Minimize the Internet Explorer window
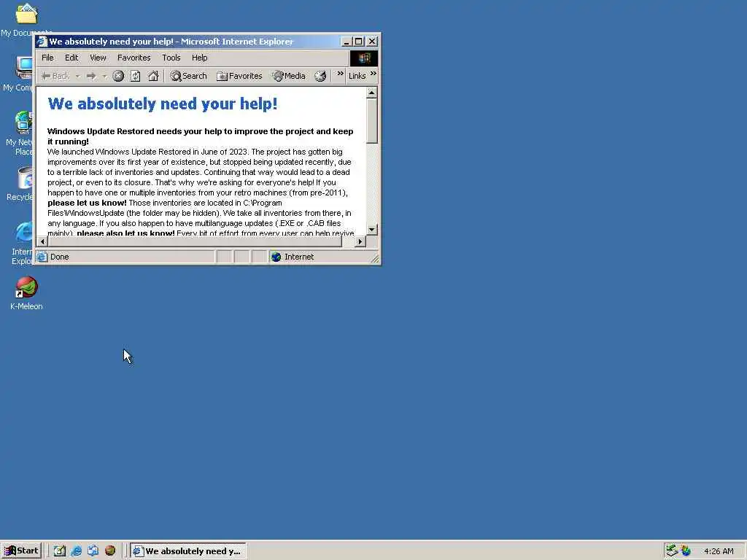Viewport: 747px width, 560px height. tap(347, 42)
